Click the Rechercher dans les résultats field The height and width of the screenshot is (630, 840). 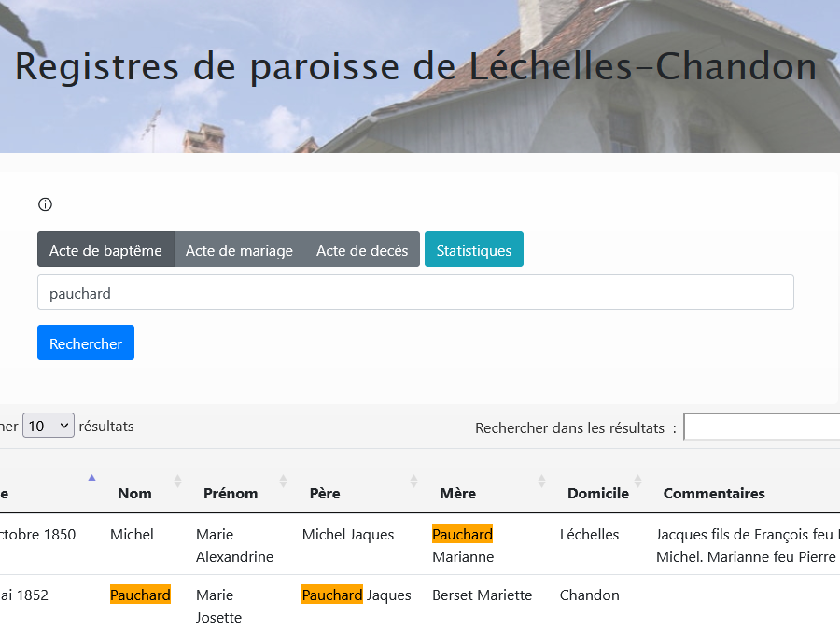click(x=762, y=427)
